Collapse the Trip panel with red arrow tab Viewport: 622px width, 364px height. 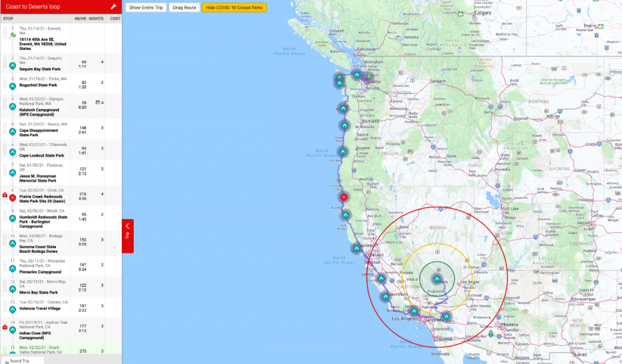pyautogui.click(x=128, y=235)
